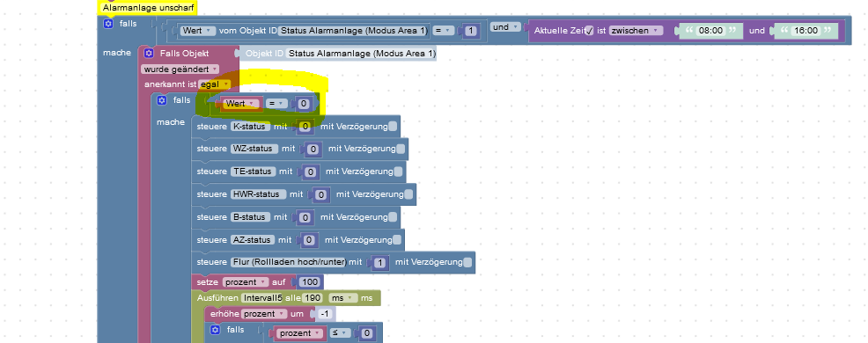This screenshot has height=343, width=868.
Task: Edit the WZ-status value 0
Action: tap(314, 149)
